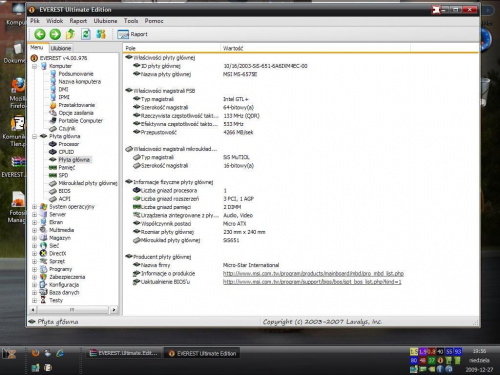Click the green Back arrow toolbar icon
This screenshot has height=375, width=500.
pos(40,34)
